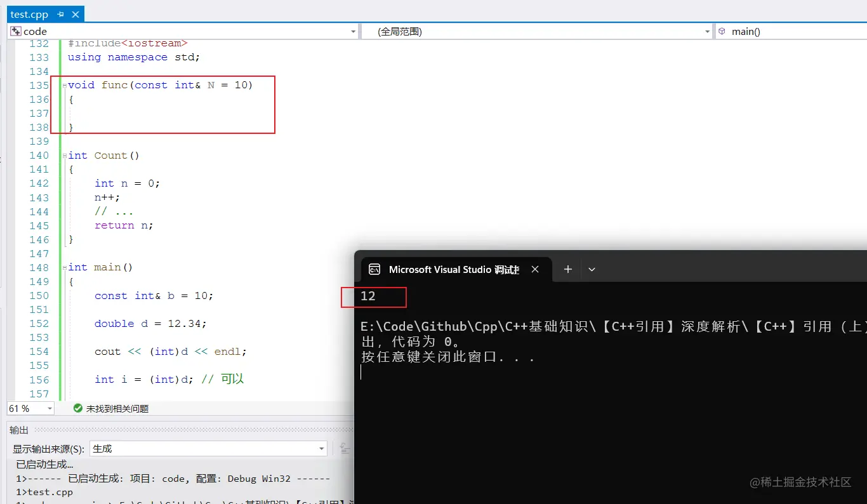The height and width of the screenshot is (504, 867).
Task: Click the E:\Code\Github path line in console
Action: (x=613, y=327)
